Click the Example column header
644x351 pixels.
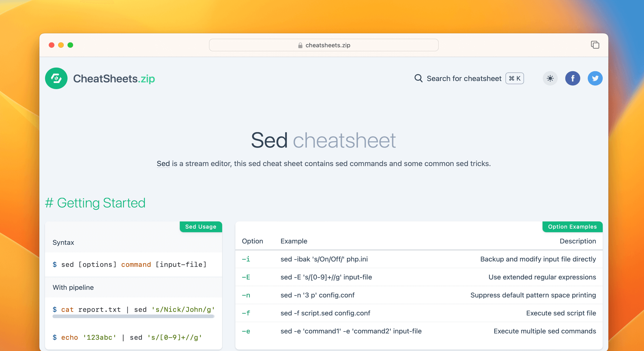[x=294, y=241]
